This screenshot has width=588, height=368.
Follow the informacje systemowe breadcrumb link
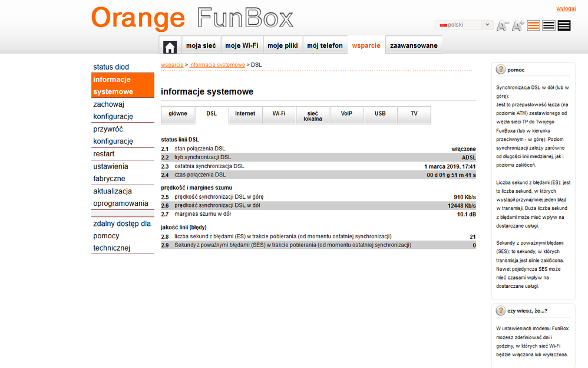click(x=217, y=65)
